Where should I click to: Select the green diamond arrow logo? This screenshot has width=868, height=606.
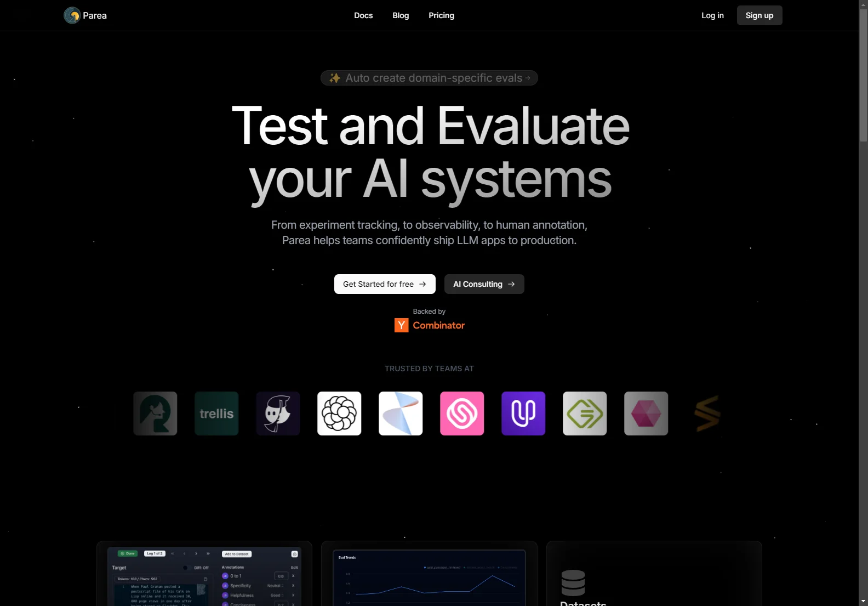coord(585,414)
